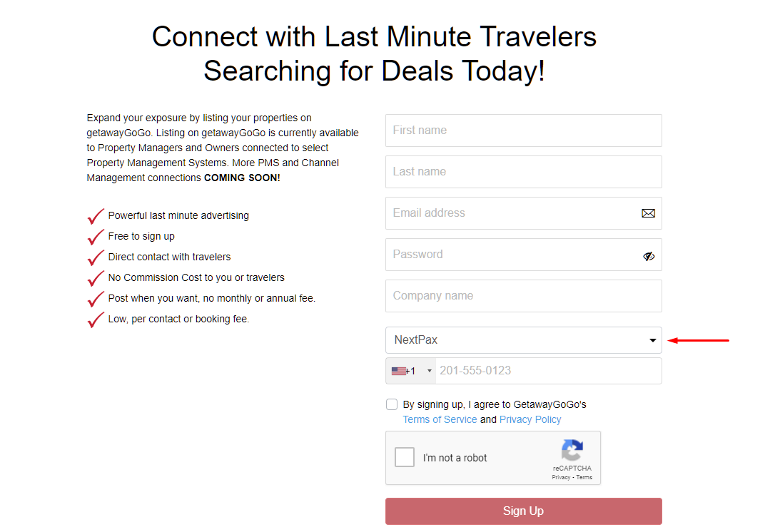
Task: Click the red checkmark next to Free to sign up
Action: click(96, 237)
